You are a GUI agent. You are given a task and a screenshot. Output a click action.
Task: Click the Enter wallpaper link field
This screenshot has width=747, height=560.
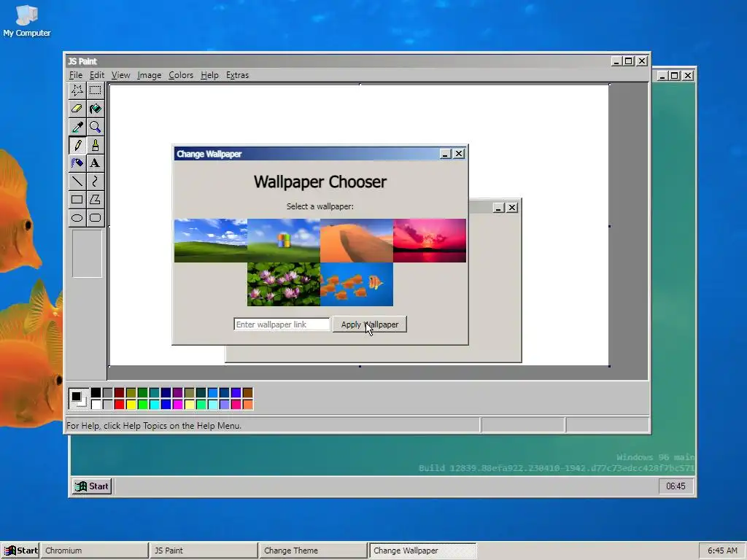282,324
